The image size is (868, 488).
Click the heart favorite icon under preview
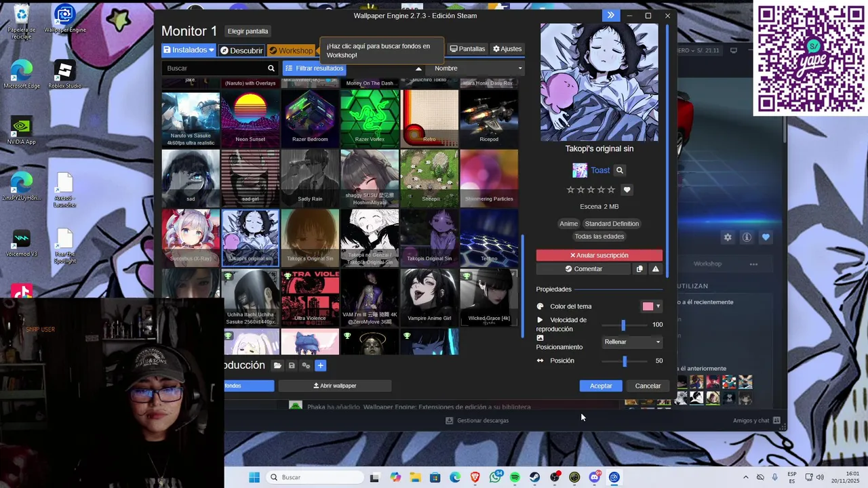click(627, 190)
